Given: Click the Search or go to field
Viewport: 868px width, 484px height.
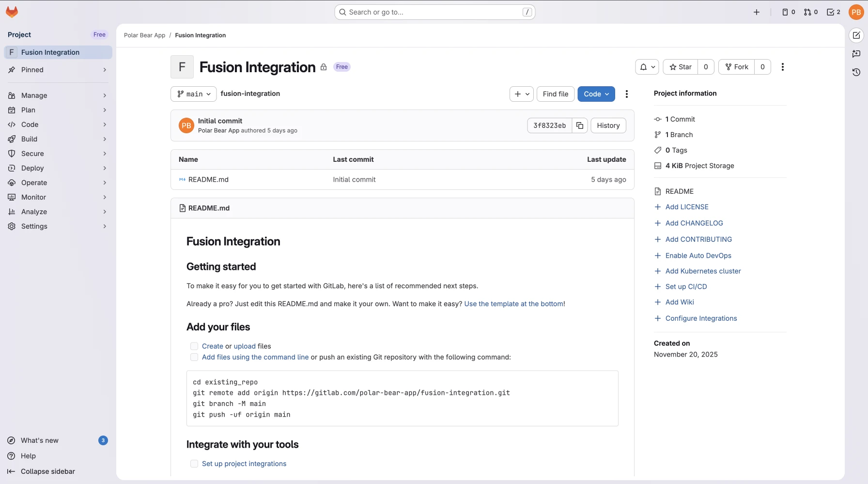Looking at the screenshot, I should 434,12.
